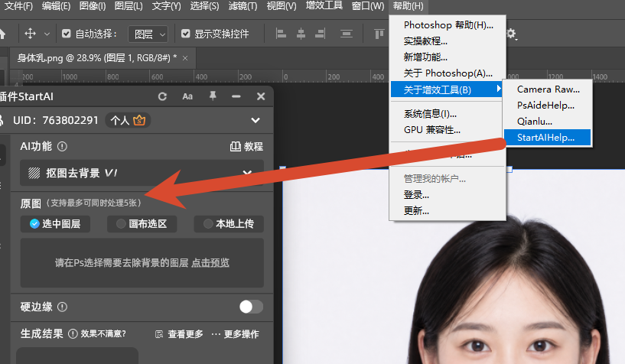The image size is (625, 364).
Task: Click the Home icon in options bar
Action: [x=2, y=34]
